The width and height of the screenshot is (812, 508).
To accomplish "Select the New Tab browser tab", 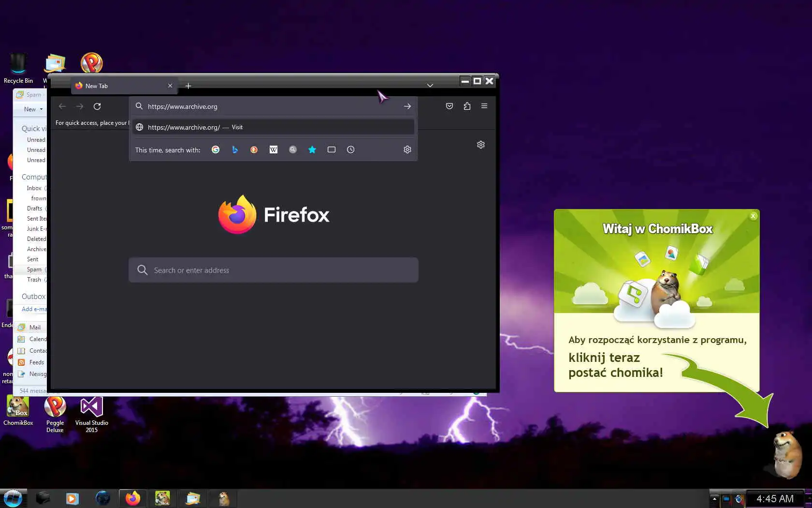I will [x=124, y=86].
